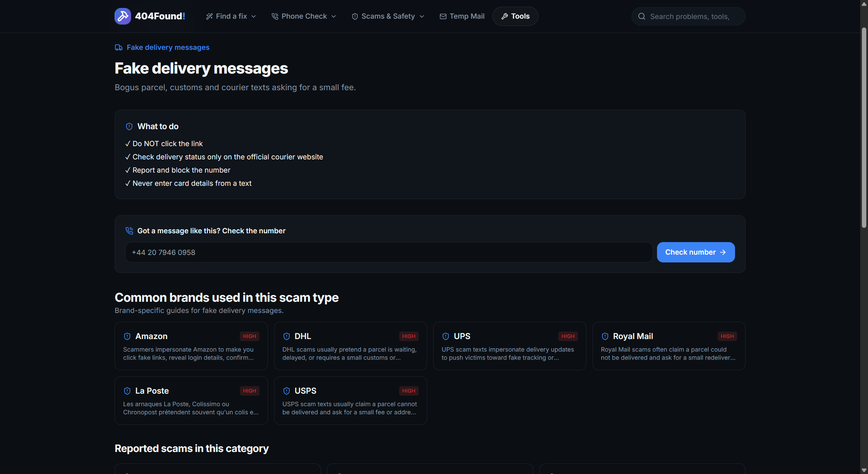Expand the Find a fix chevron
Image resolution: width=868 pixels, height=474 pixels.
[254, 16]
